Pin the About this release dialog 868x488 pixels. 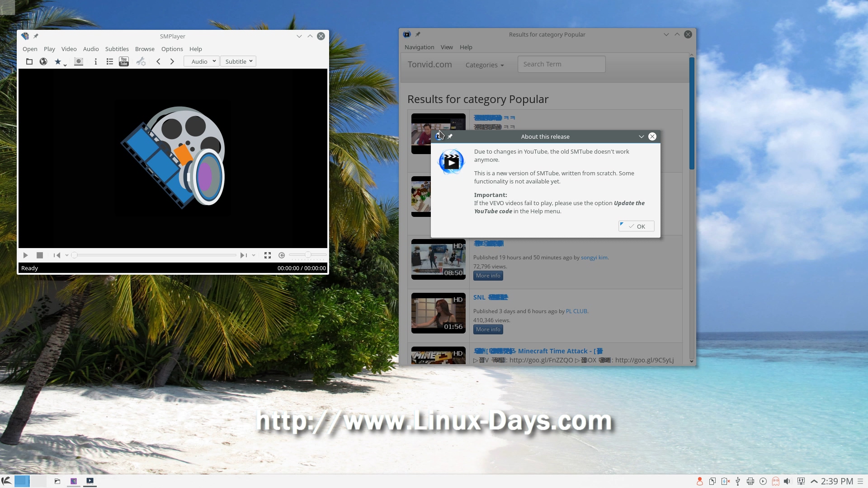450,136
